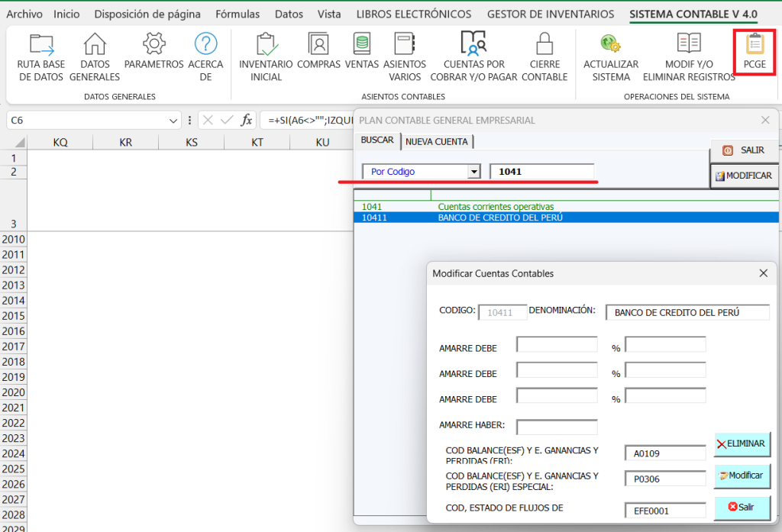782x532 pixels.
Task: Close Modificar Cuentas Contables dialog
Action: click(763, 273)
